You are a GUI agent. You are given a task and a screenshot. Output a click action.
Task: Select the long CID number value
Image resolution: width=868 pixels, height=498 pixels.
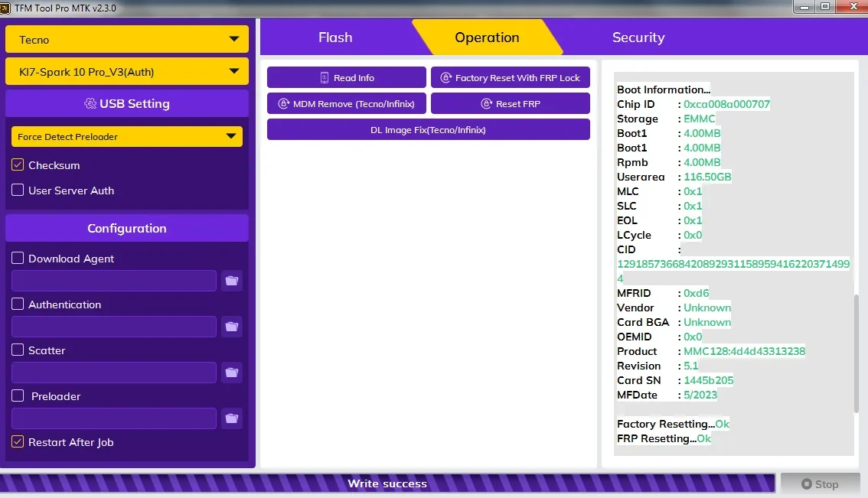tap(733, 271)
